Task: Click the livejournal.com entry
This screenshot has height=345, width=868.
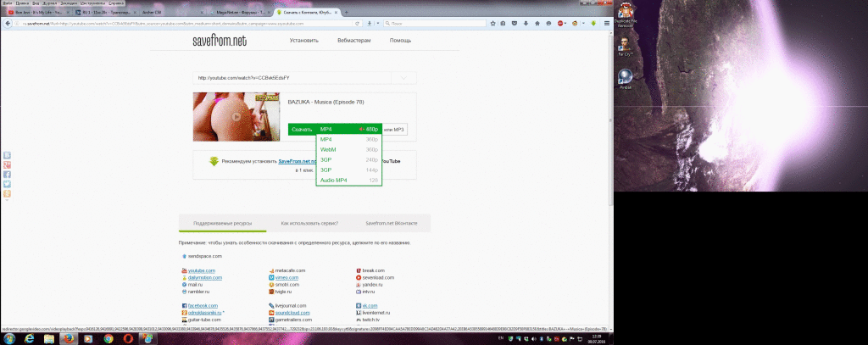Action: point(291,306)
